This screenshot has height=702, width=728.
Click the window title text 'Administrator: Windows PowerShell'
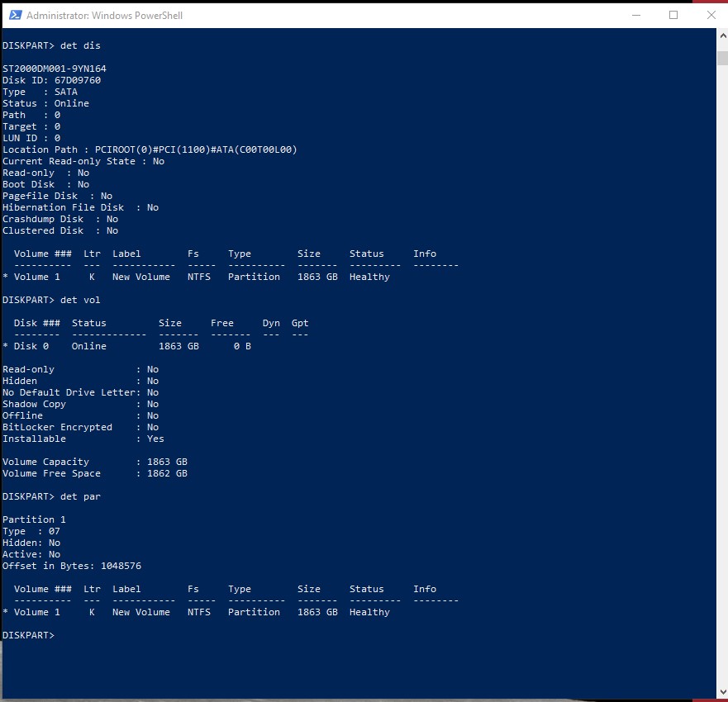click(105, 16)
